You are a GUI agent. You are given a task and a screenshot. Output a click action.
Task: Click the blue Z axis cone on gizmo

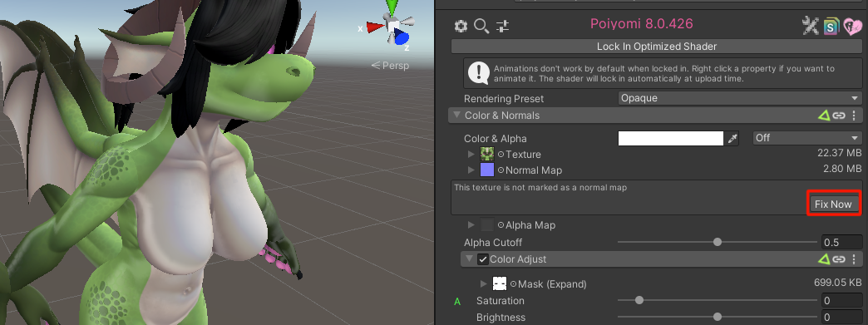(402, 37)
